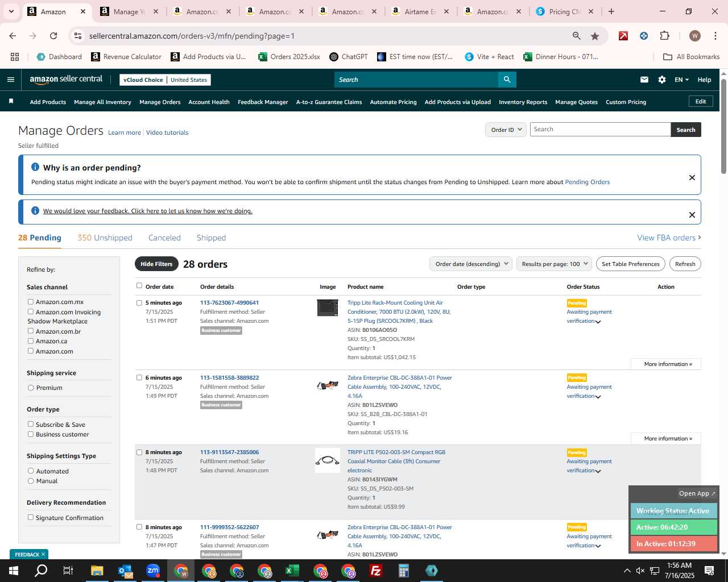This screenshot has height=582, width=728.
Task: Check the Amazon.com Invoicing Shadow Marketplace filter
Action: coord(31,311)
